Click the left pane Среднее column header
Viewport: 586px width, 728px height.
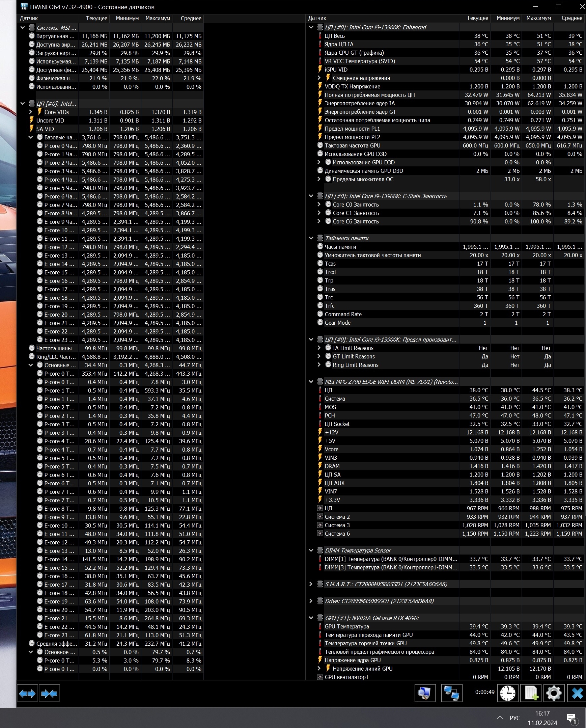(188, 19)
